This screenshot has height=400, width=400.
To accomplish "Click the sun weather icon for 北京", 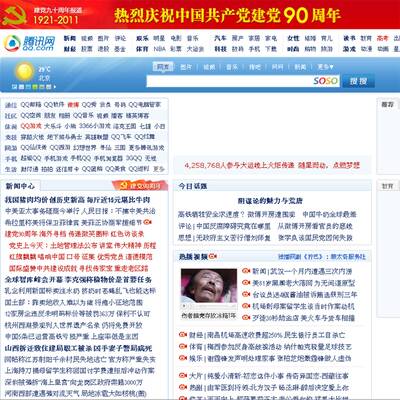I will [24, 71].
